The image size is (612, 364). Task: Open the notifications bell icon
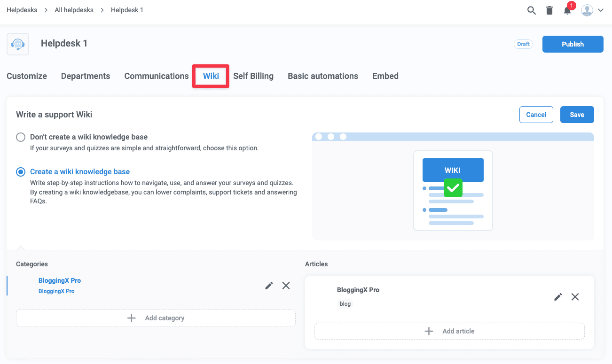click(x=567, y=10)
